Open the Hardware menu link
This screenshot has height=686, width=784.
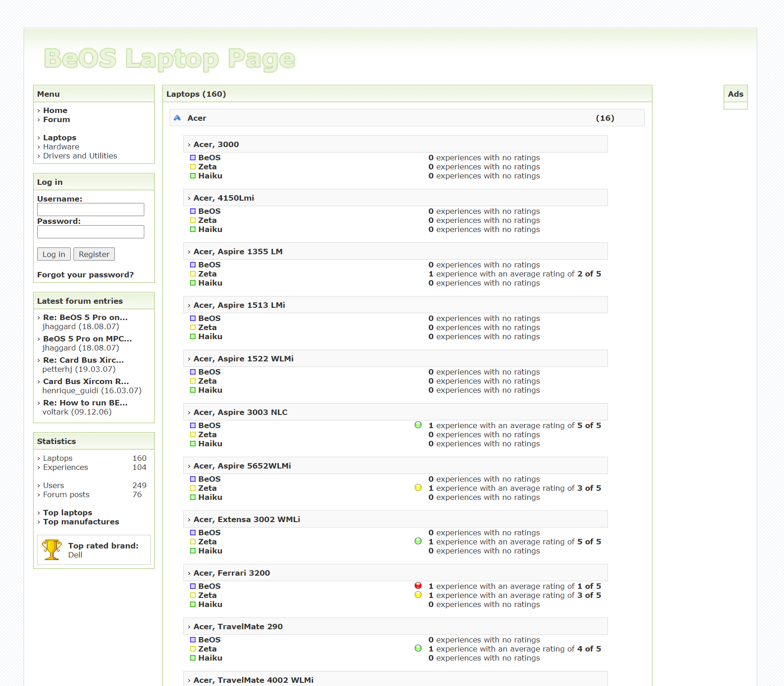point(61,147)
